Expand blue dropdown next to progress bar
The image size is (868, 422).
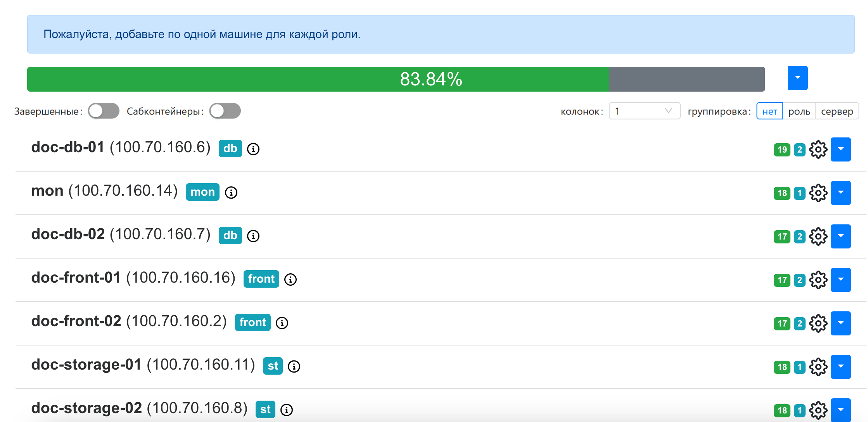pyautogui.click(x=797, y=78)
